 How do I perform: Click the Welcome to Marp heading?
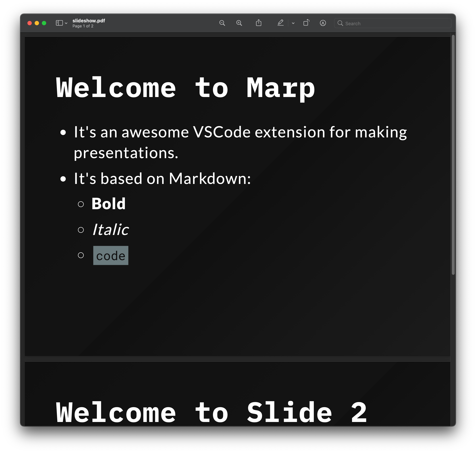[x=185, y=88]
